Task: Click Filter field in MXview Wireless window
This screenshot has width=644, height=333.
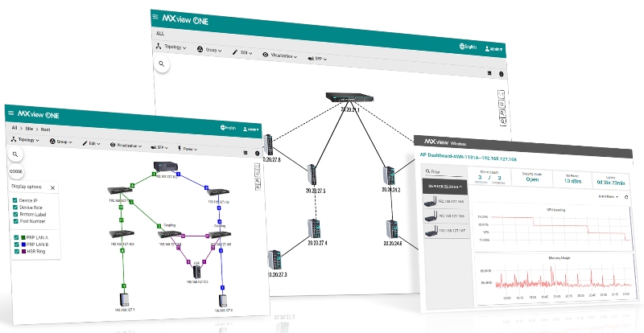Action: tap(444, 171)
